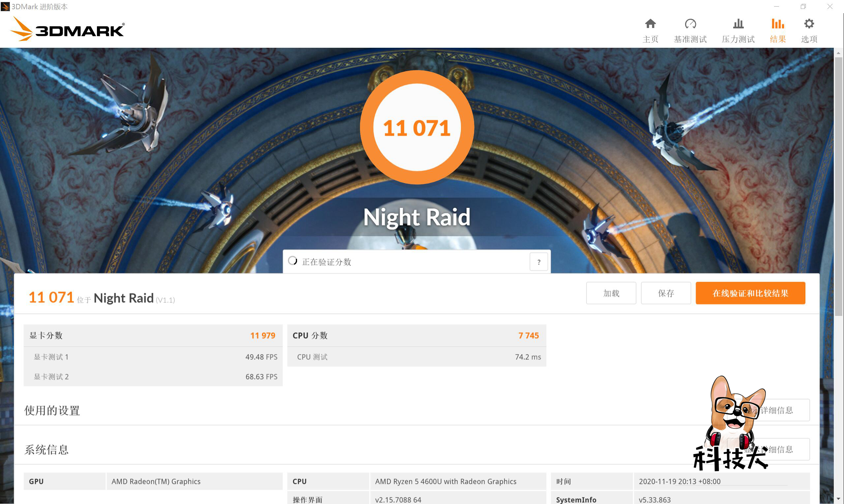Screen dimensions: 844x504
Task: Click the Graphics score (显卡分数) header row
Action: pos(153,336)
